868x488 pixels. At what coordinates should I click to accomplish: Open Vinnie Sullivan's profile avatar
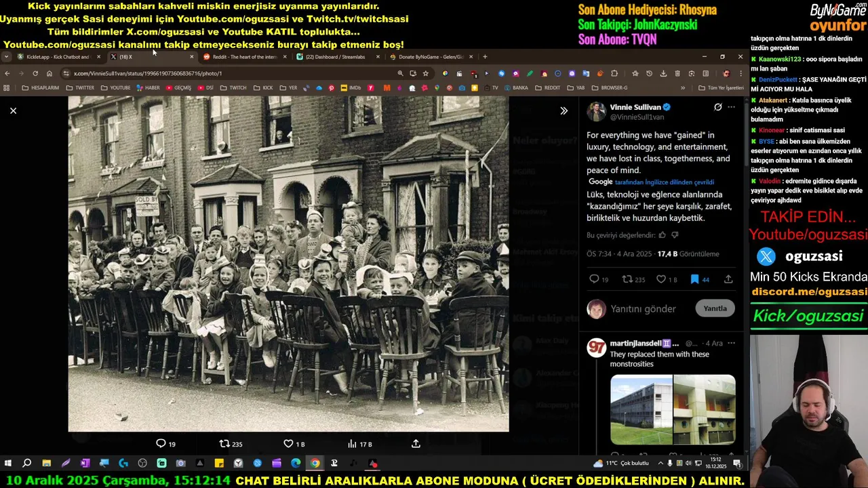coord(596,112)
